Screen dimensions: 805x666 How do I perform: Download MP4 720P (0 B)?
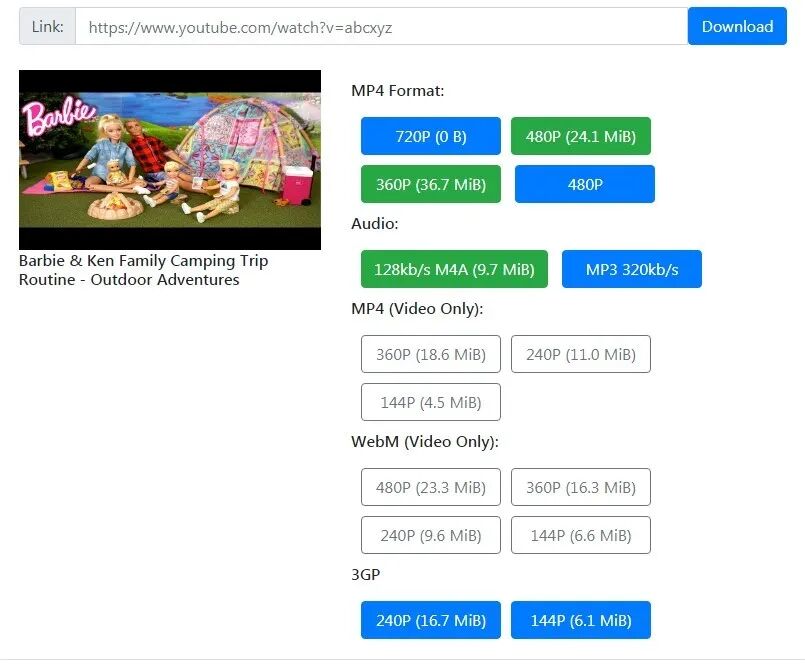click(x=431, y=136)
